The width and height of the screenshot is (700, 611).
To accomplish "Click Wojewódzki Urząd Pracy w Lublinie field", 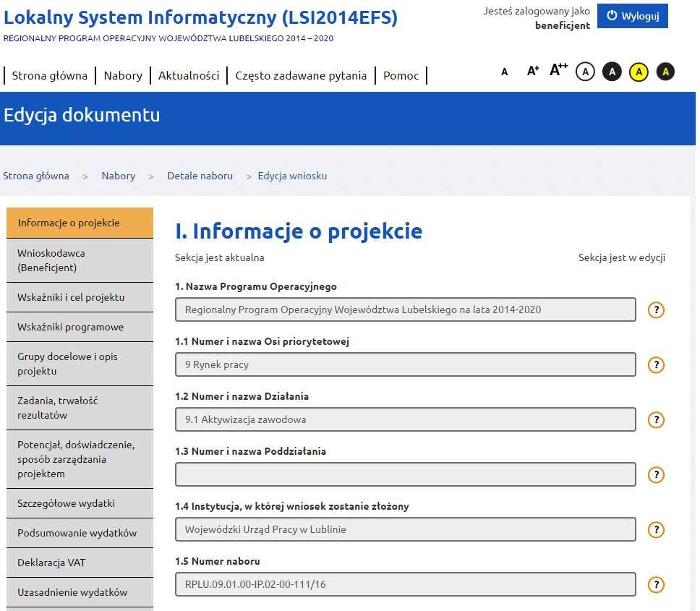I will 406,529.
